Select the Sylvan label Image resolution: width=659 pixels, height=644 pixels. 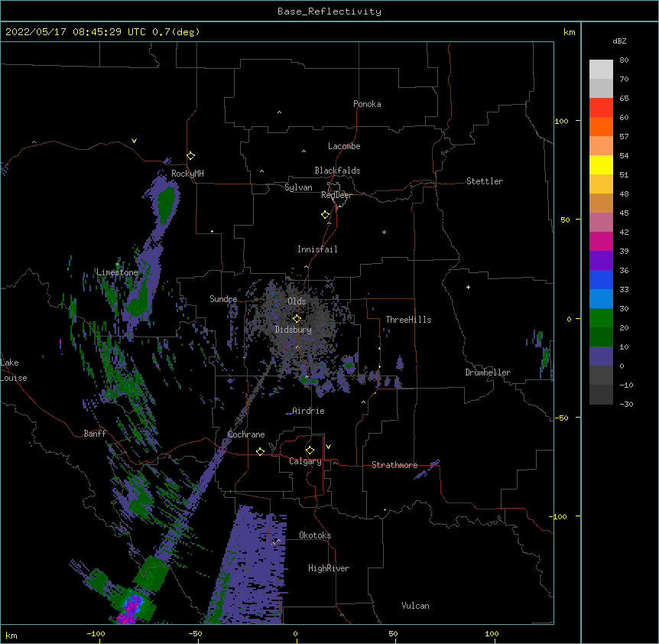tap(298, 187)
